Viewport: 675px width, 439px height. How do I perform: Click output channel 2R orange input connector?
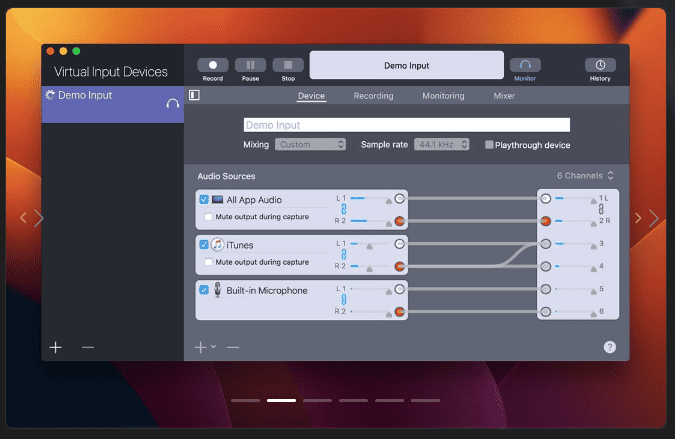coord(545,221)
